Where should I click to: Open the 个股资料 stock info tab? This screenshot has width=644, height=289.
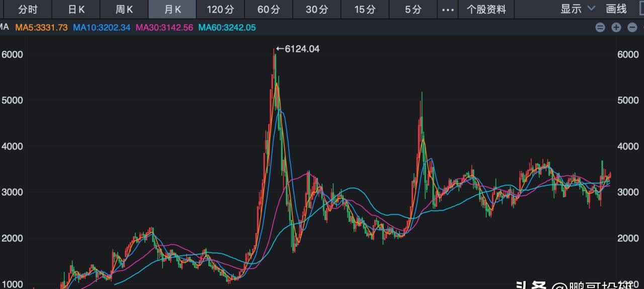(x=486, y=9)
